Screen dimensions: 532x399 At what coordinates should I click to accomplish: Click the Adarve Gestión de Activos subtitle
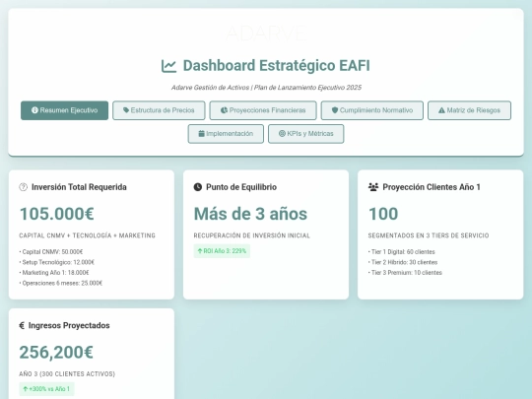[x=266, y=88]
